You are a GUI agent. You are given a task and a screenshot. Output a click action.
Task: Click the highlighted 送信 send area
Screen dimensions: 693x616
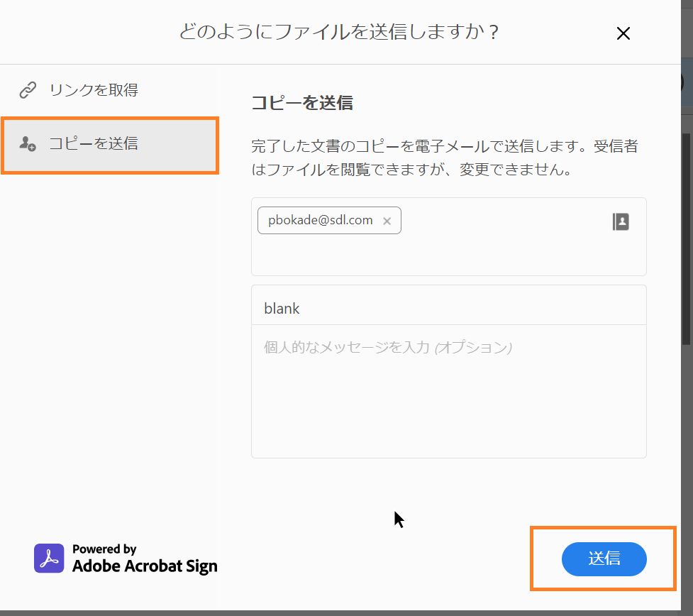point(604,559)
